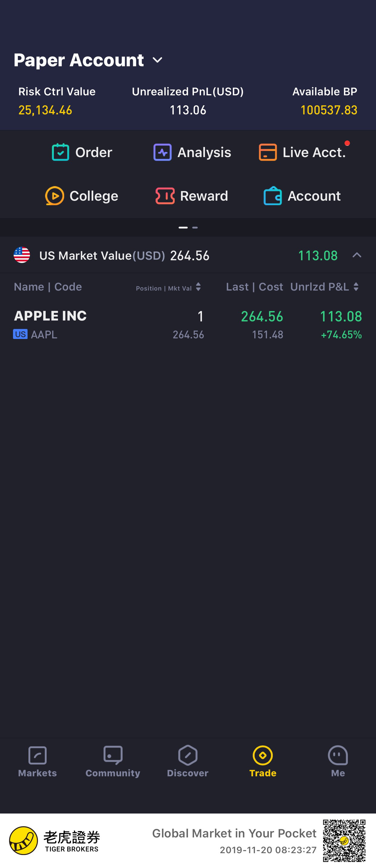The width and height of the screenshot is (376, 868).
Task: Open the APPLE INC position row
Action: (x=188, y=325)
